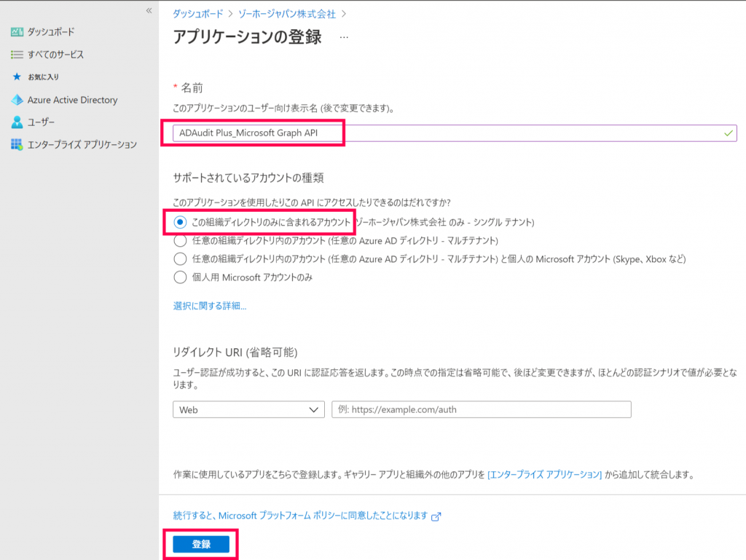This screenshot has height=560, width=746.
Task: Open Microsoft プラットフォーム ポリシー link
Action: click(300, 516)
